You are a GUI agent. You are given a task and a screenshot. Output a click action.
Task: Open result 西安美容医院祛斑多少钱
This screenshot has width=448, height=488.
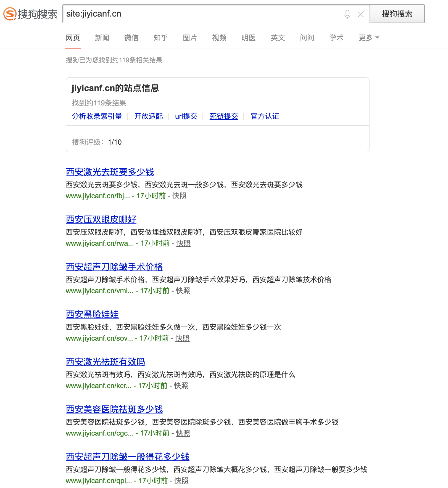[114, 409]
